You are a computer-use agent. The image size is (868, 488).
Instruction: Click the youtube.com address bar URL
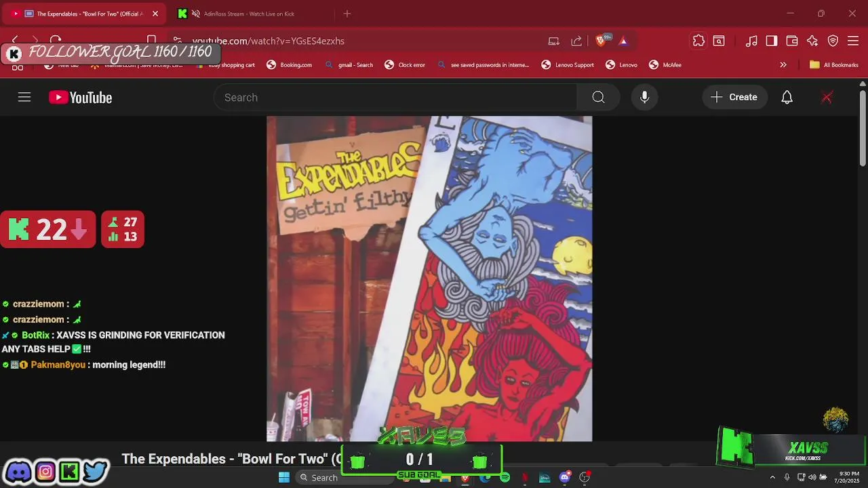tap(269, 41)
